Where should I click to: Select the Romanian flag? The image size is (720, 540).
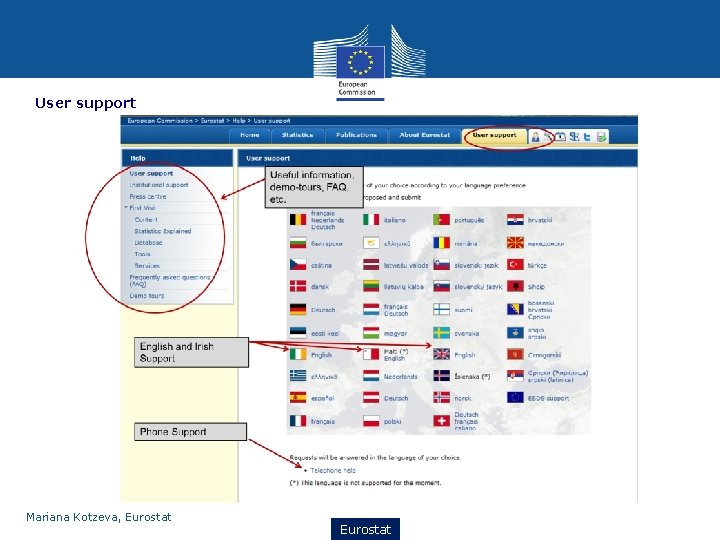coord(441,243)
